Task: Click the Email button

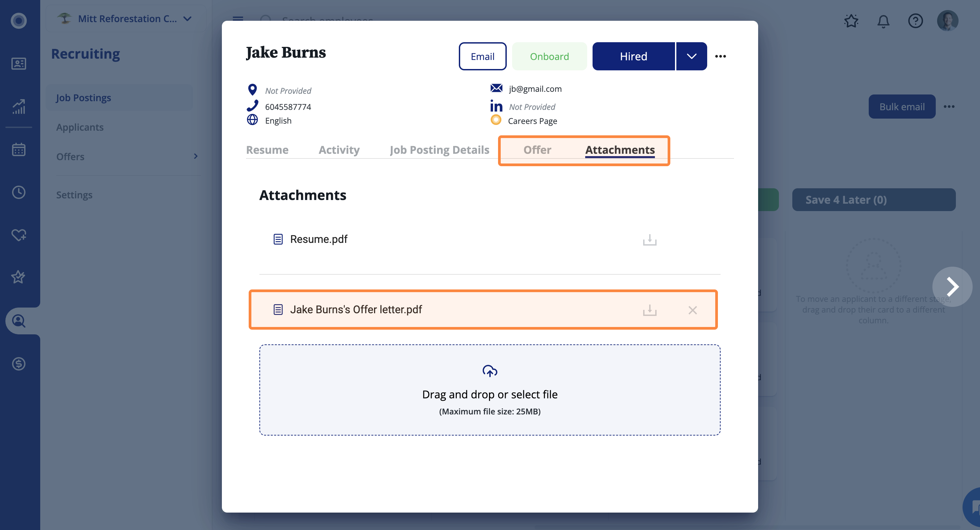Action: [x=482, y=56]
